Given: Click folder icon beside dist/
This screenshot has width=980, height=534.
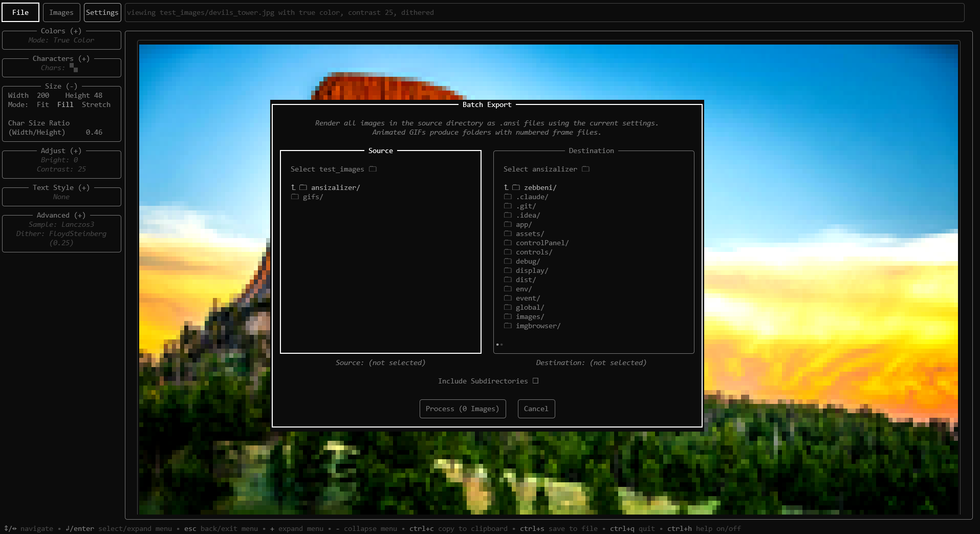Looking at the screenshot, I should tap(508, 280).
